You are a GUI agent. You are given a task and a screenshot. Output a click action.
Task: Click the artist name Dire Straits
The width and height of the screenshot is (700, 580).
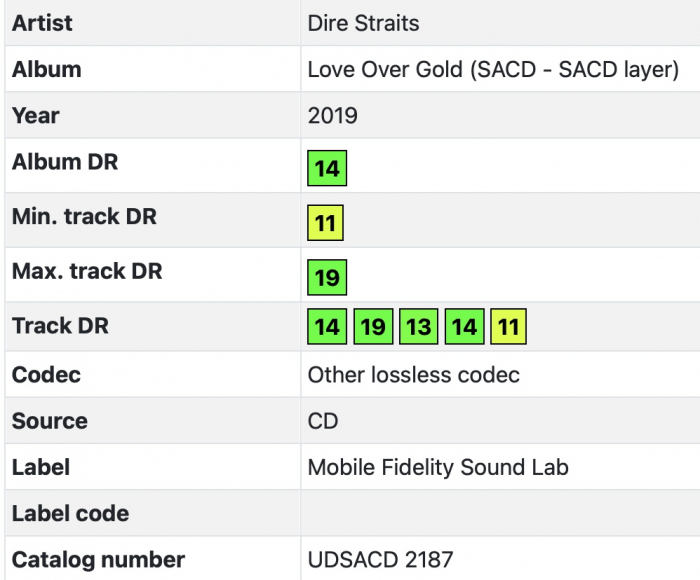pos(363,23)
